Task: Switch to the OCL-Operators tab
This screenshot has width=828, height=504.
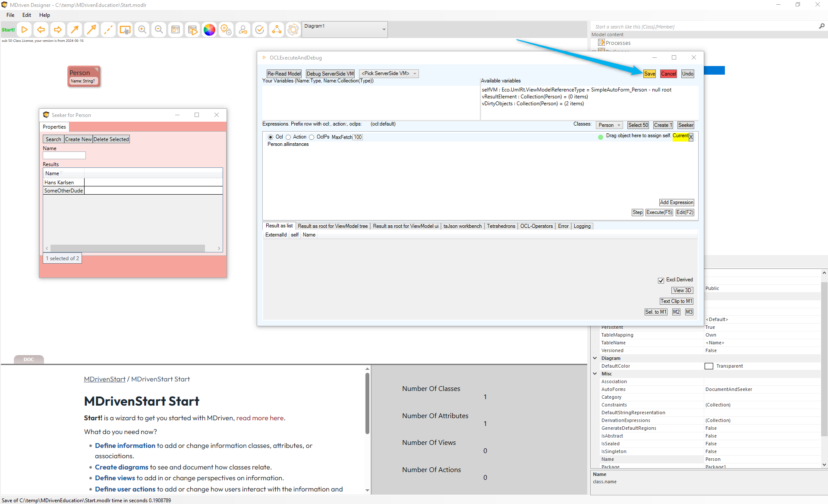Action: (x=536, y=226)
